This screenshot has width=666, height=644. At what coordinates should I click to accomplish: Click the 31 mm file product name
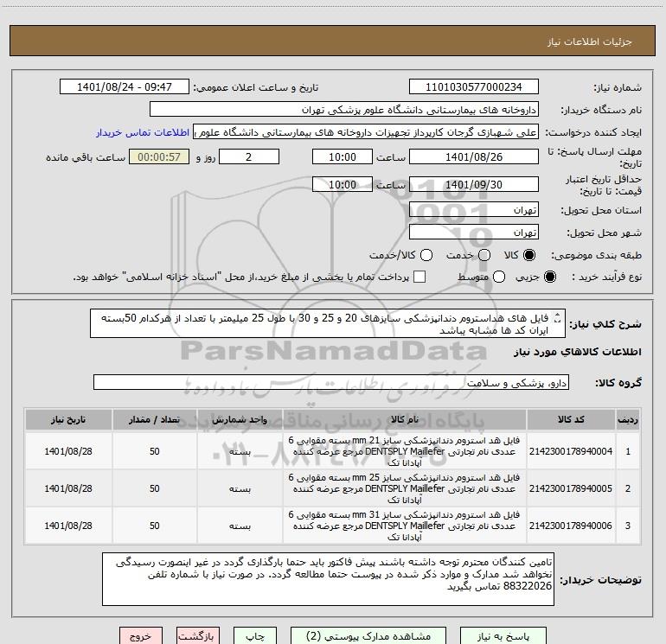(x=405, y=526)
